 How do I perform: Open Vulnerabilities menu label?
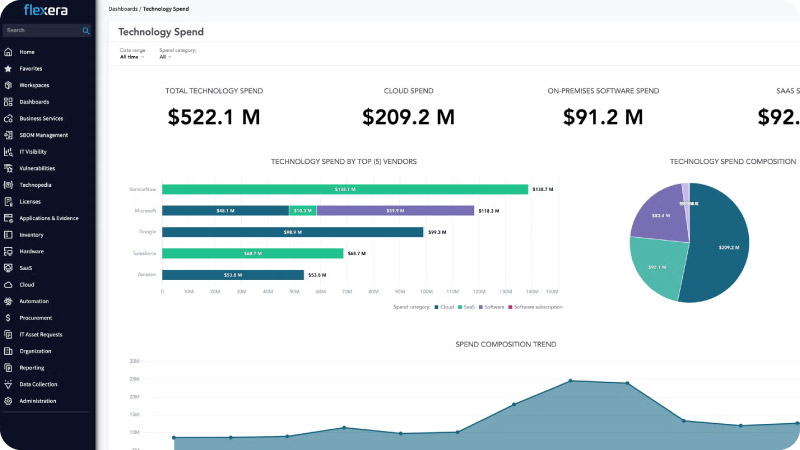37,168
